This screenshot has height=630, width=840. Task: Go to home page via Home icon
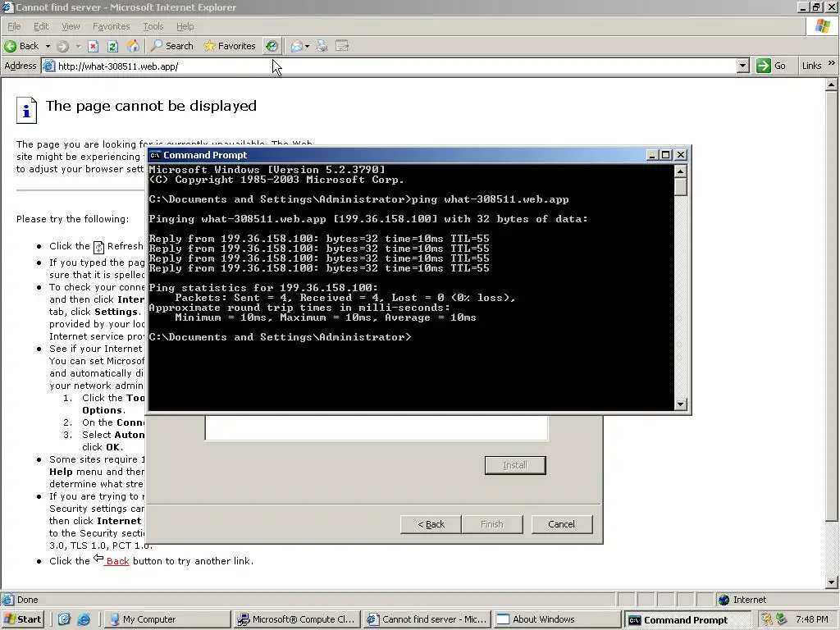coord(133,46)
